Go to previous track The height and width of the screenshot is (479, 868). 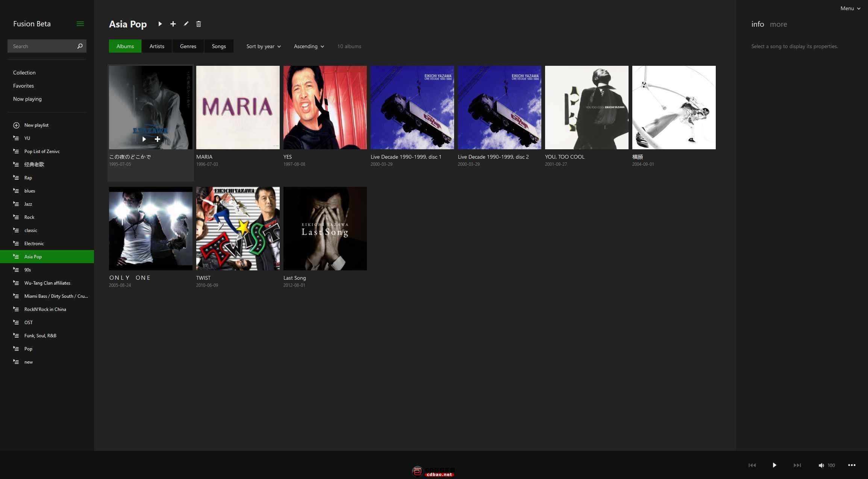pos(752,465)
